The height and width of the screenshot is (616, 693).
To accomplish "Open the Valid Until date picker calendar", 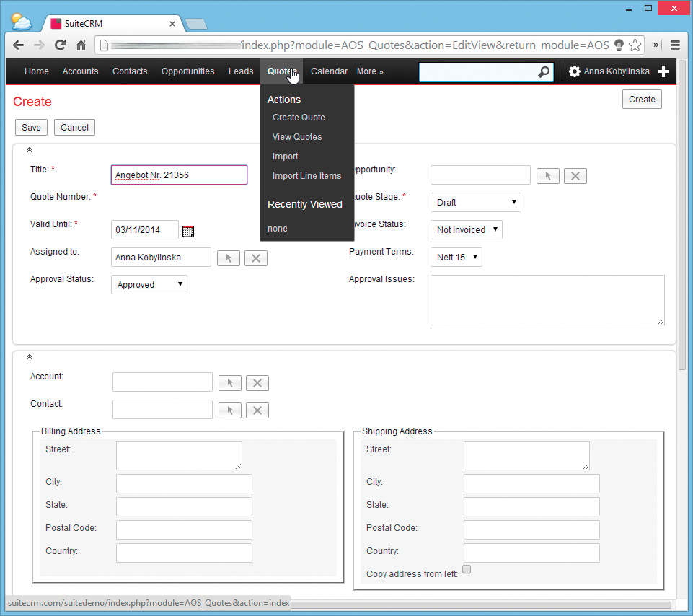I will click(x=188, y=230).
